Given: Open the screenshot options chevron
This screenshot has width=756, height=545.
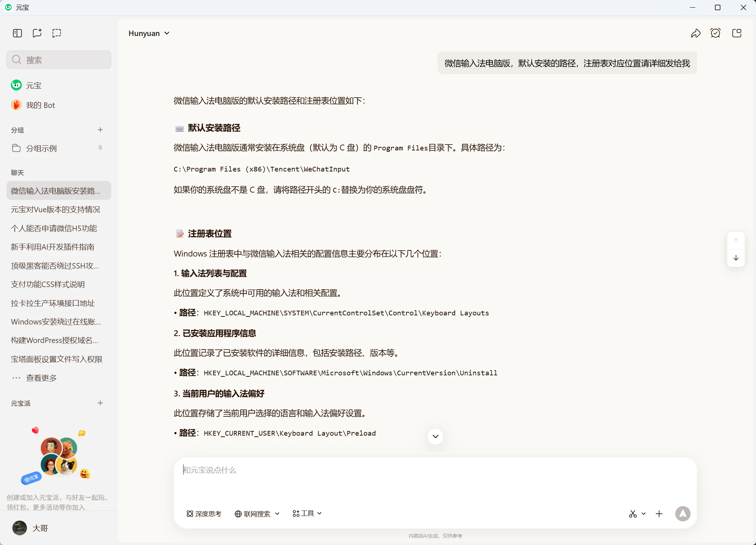Looking at the screenshot, I should point(644,514).
